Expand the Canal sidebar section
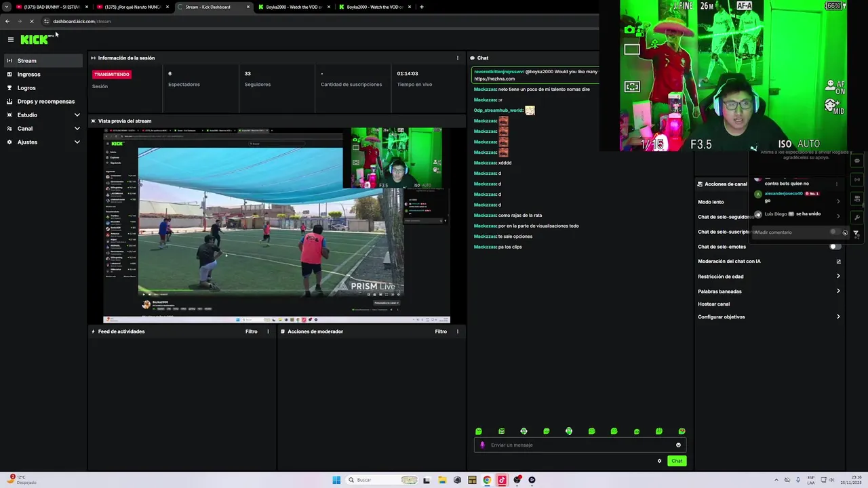The image size is (868, 488). [77, 129]
